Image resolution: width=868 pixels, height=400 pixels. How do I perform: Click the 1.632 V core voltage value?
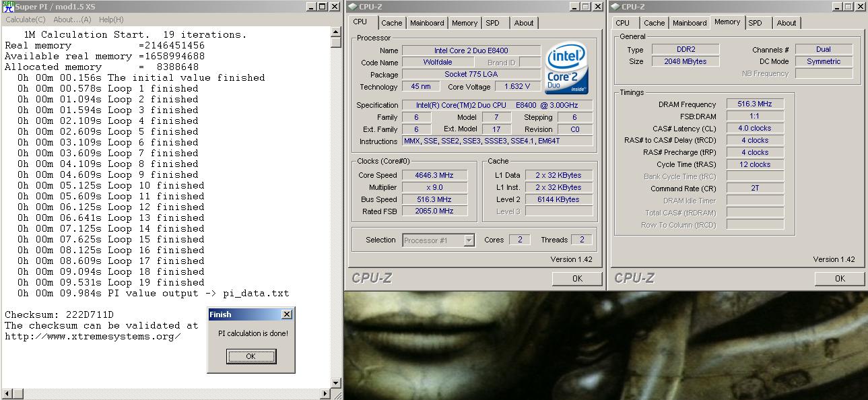(517, 87)
